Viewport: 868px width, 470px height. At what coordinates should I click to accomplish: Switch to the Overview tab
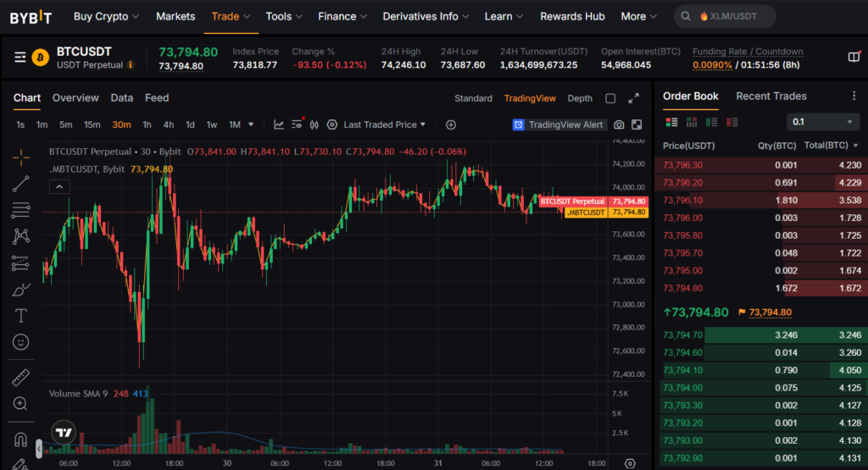coord(75,98)
